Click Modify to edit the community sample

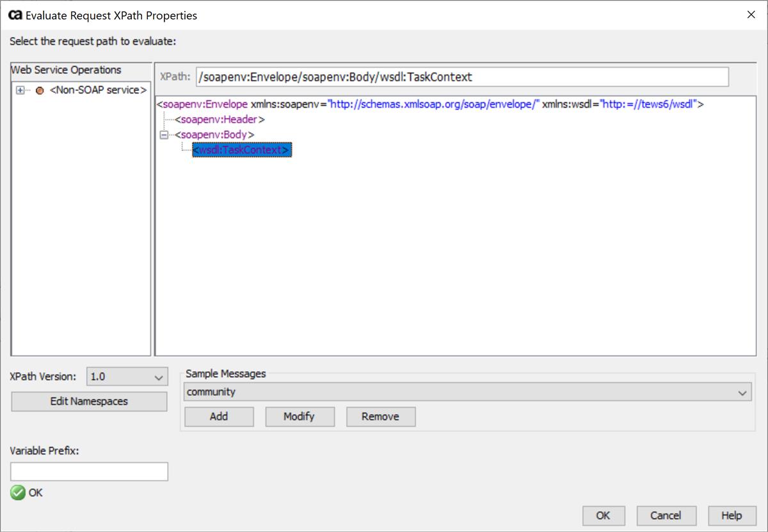pyautogui.click(x=300, y=416)
